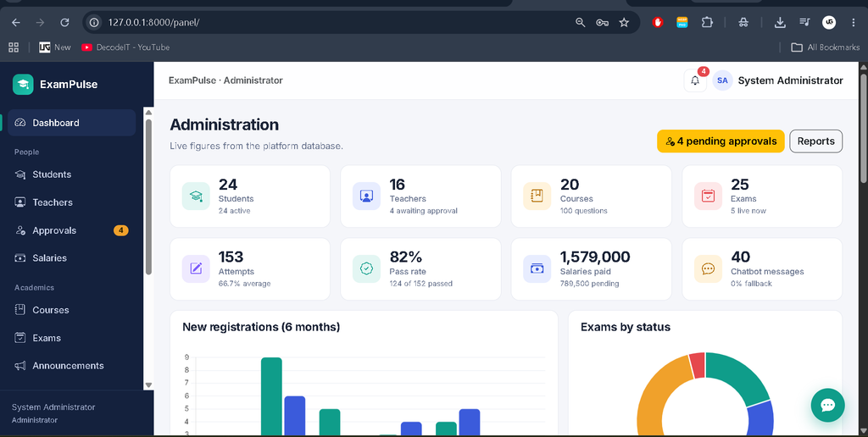Screen dimensions: 868x437
Task: Open the incognito-style spy icon
Action: pyautogui.click(x=743, y=23)
